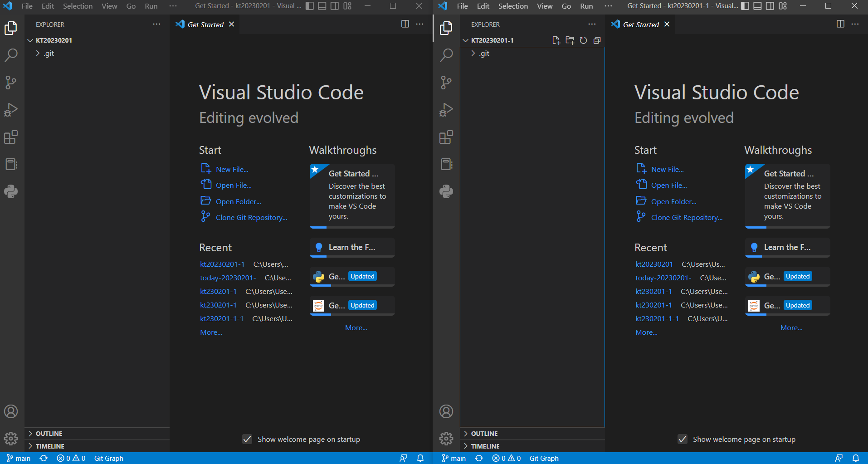868x464 pixels.
Task: Open Source Control view in left window
Action: [11, 83]
